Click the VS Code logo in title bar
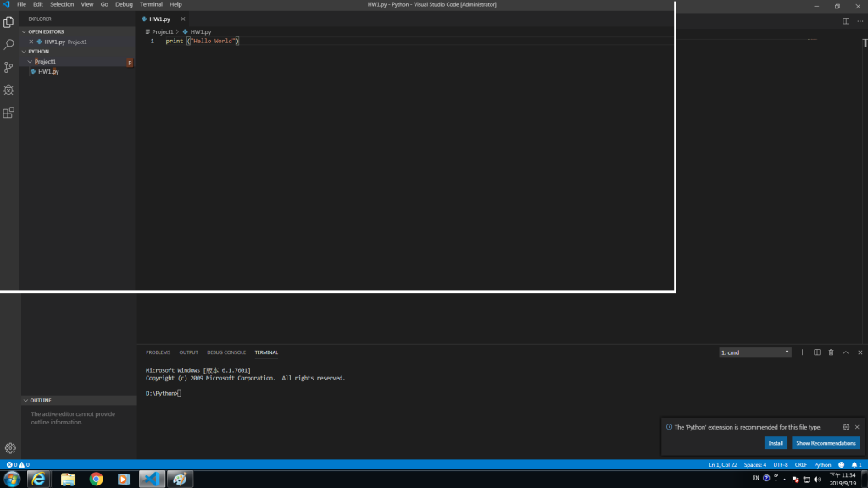 coord(7,4)
